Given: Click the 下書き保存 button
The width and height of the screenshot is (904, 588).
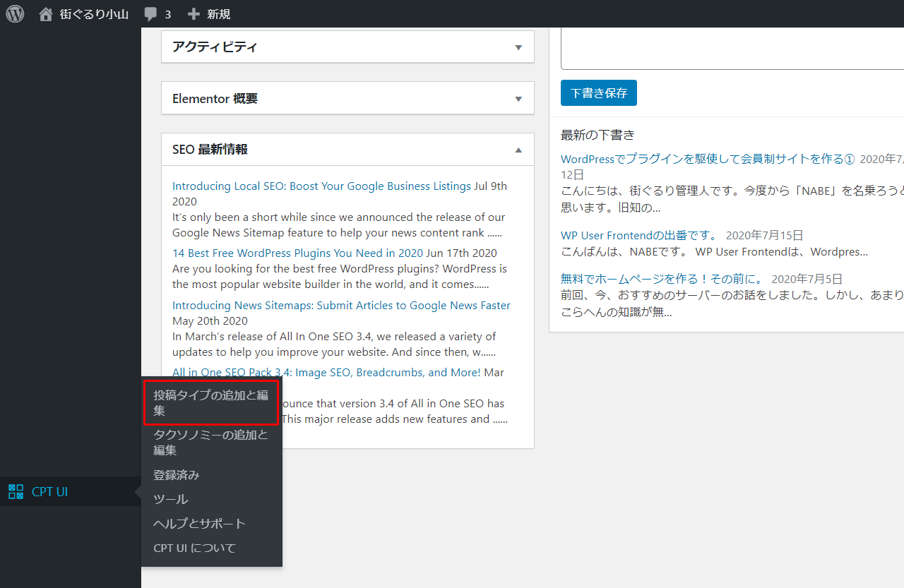Looking at the screenshot, I should tap(599, 93).
